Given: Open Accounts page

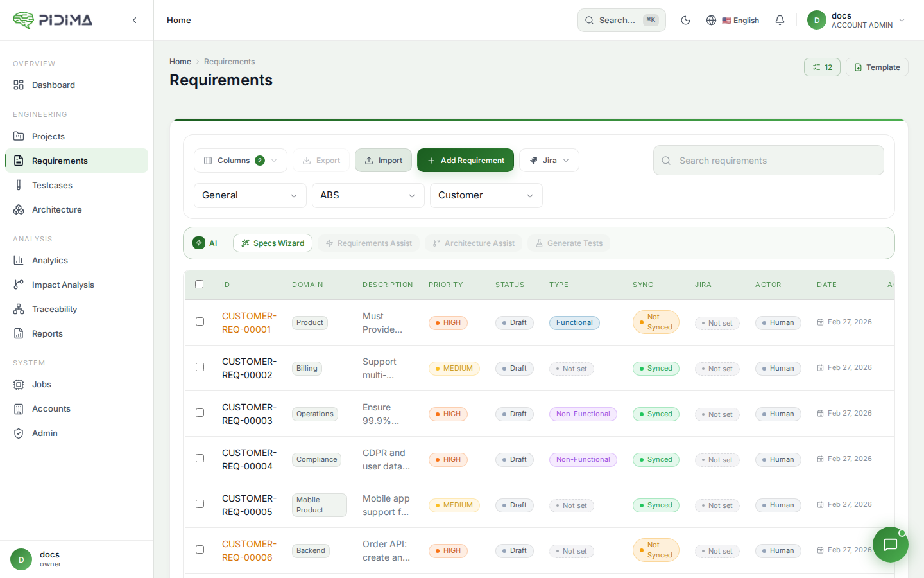Looking at the screenshot, I should (77, 408).
